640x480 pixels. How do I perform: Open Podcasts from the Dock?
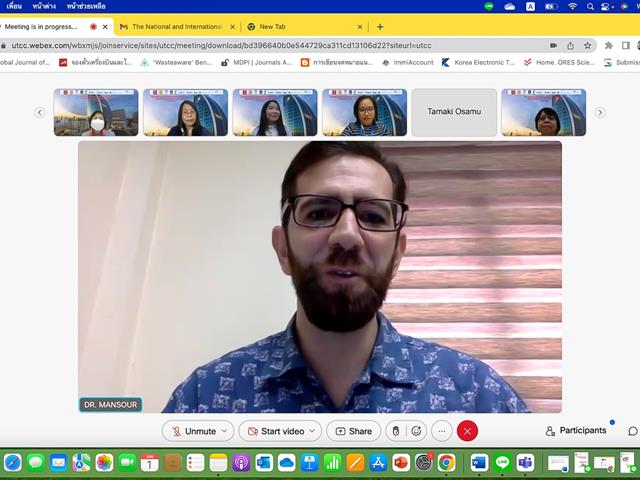click(x=241, y=463)
